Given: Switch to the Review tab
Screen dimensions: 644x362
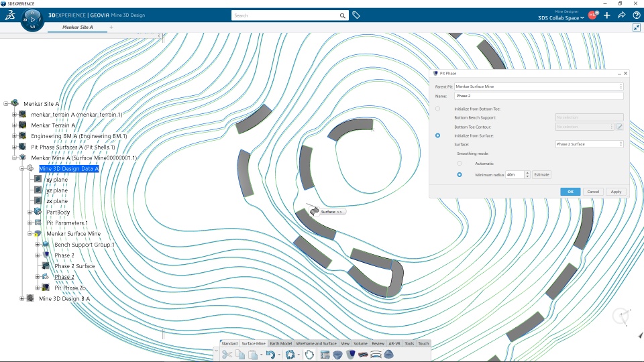Looking at the screenshot, I should pos(378,343).
